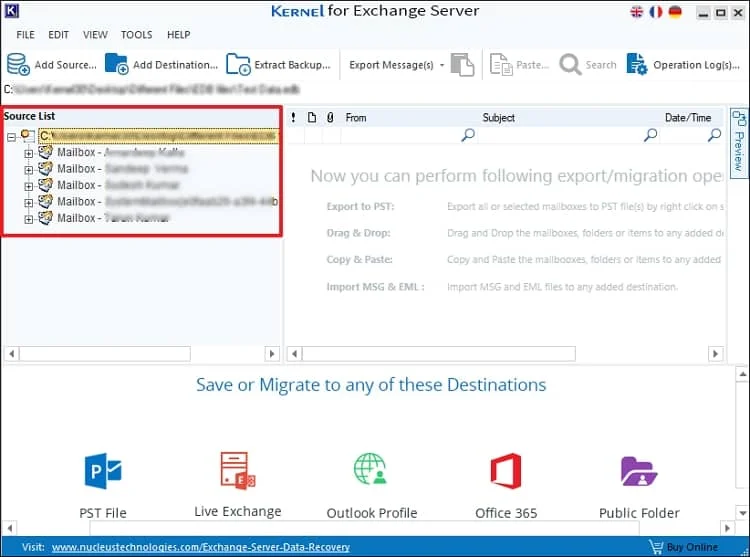750x557 pixels.
Task: Select the Office 365 destination icon
Action: click(506, 471)
